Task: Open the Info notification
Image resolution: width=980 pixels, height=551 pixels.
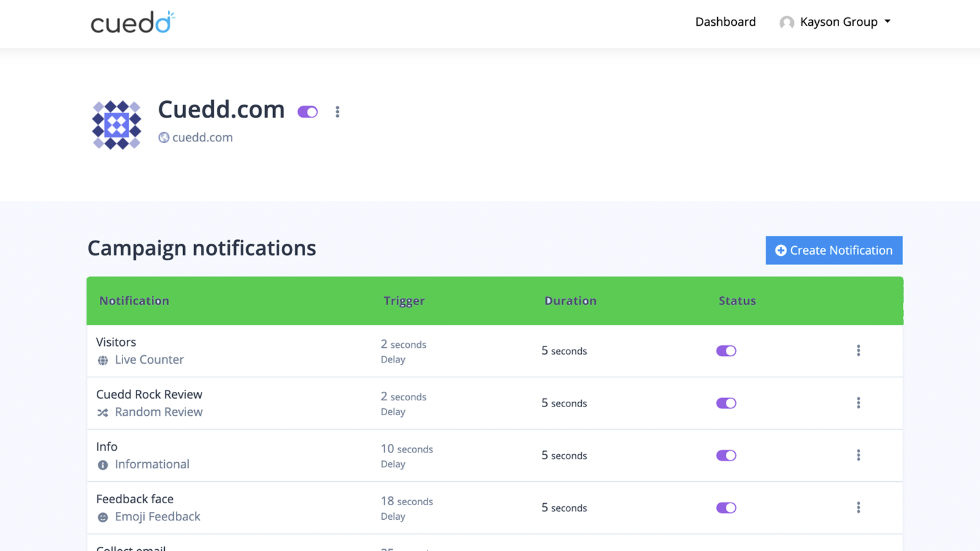Action: click(x=107, y=447)
